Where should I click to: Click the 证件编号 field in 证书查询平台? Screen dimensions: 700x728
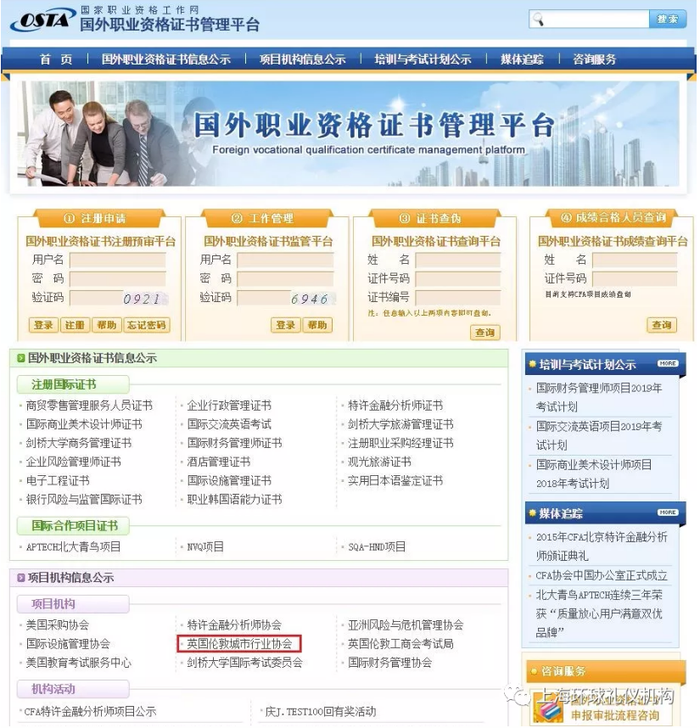click(457, 297)
